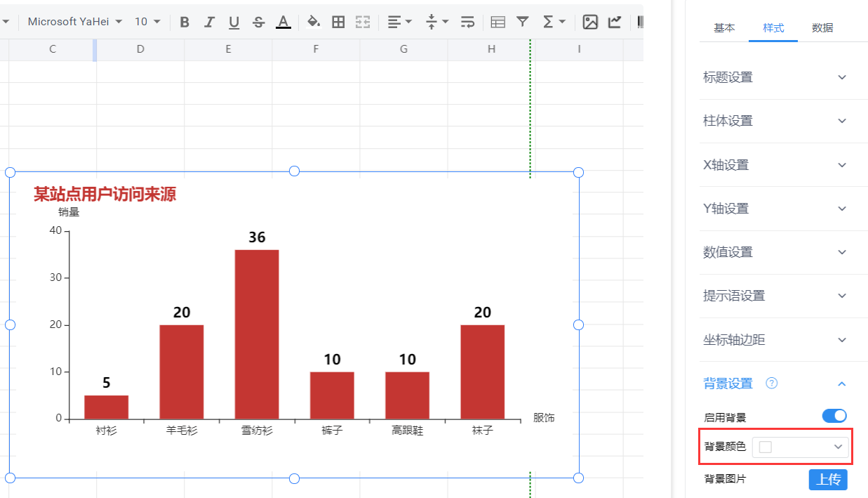Click the chart's bottom-center resize handle
Viewport: 868px width, 498px height.
(295, 478)
